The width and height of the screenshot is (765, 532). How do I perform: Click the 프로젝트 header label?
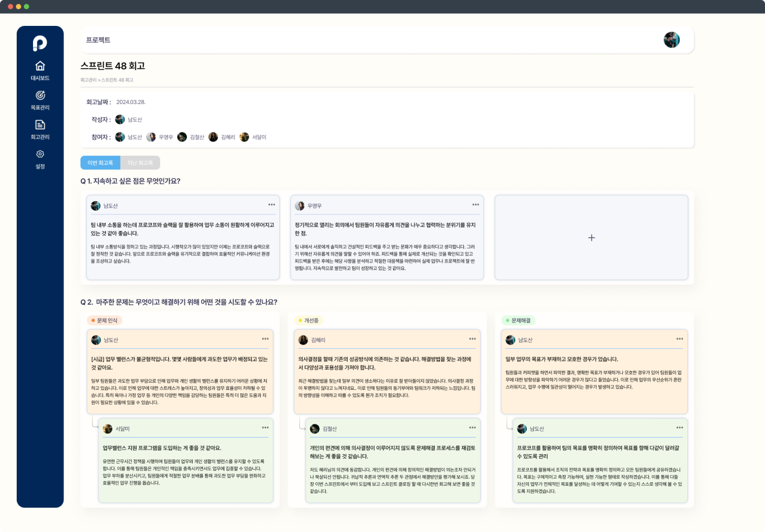coord(98,40)
